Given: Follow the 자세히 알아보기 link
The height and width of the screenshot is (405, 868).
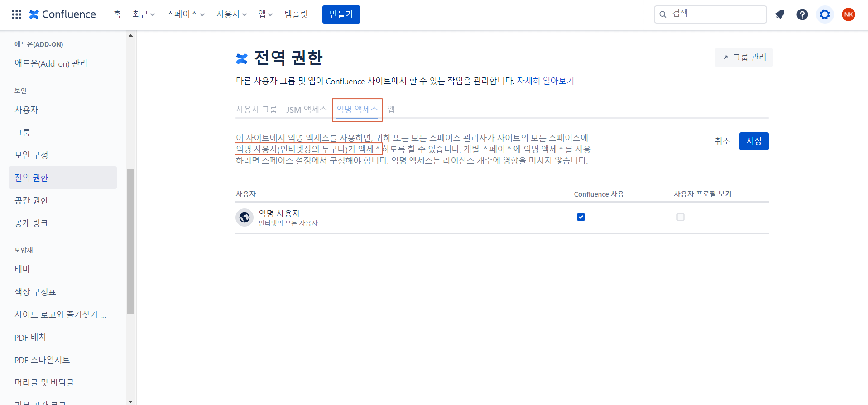Looking at the screenshot, I should tap(545, 81).
